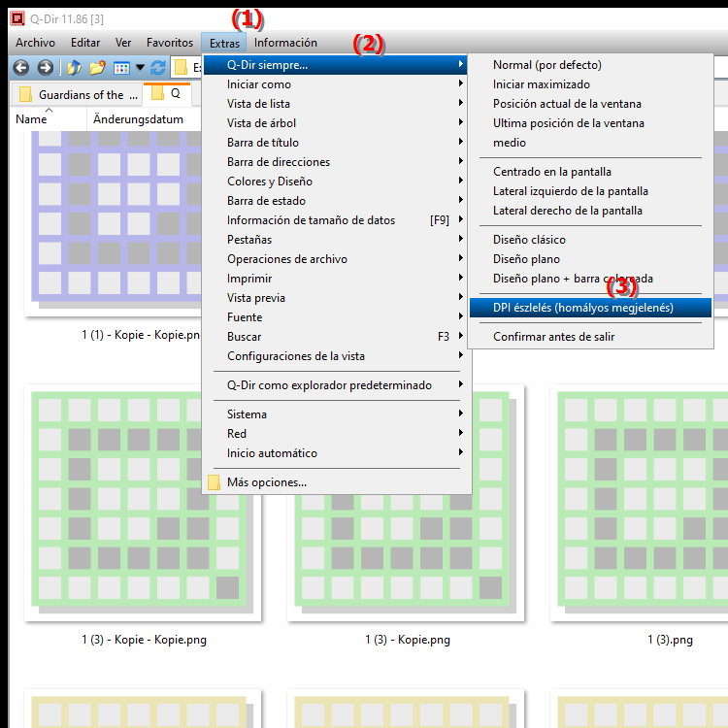Open the view mode dropdown arrow

(140, 68)
